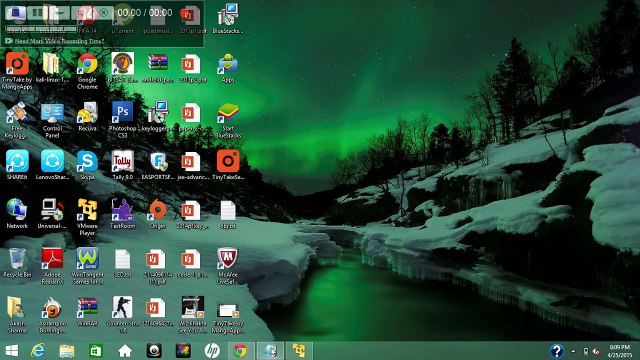Open the taskbar clock and date
Image resolution: width=640 pixels, height=360 pixels.
[x=620, y=351]
